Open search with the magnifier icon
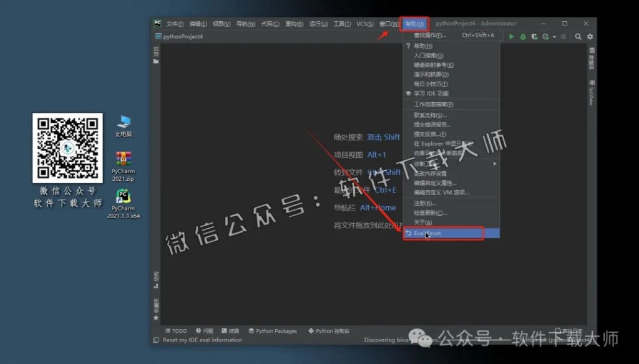This screenshot has width=639, height=364. (x=578, y=36)
